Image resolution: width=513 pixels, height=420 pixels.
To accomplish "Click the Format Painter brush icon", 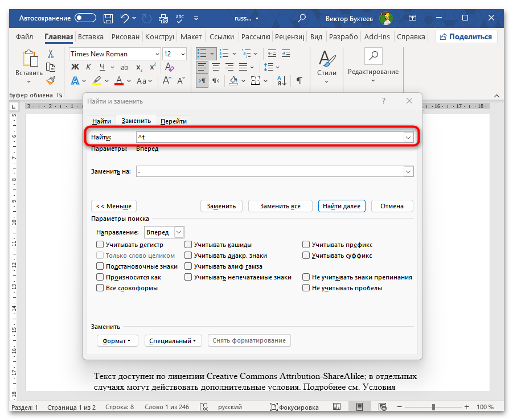I will pos(51,81).
